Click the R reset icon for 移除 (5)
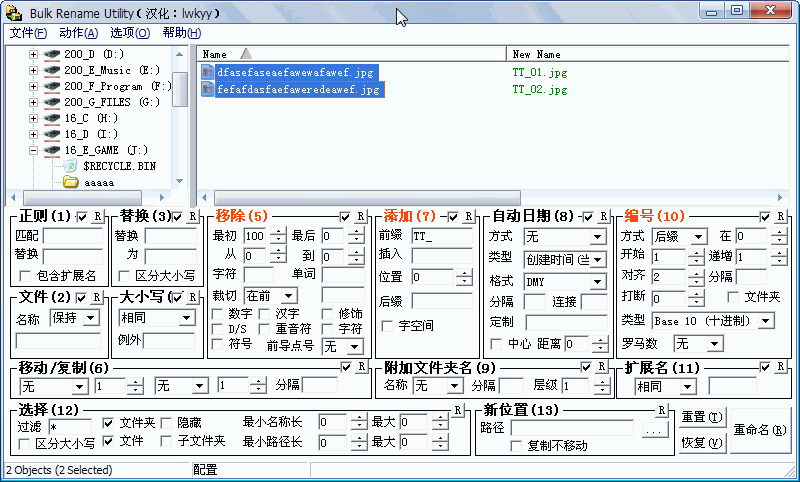This screenshot has width=800, height=482. coord(360,216)
